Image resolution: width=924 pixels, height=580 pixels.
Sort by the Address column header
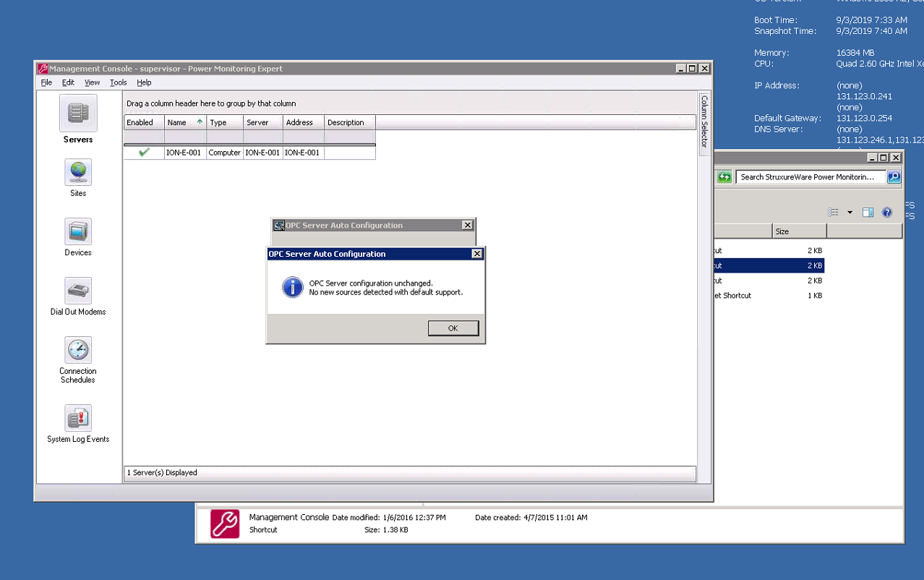(x=304, y=122)
